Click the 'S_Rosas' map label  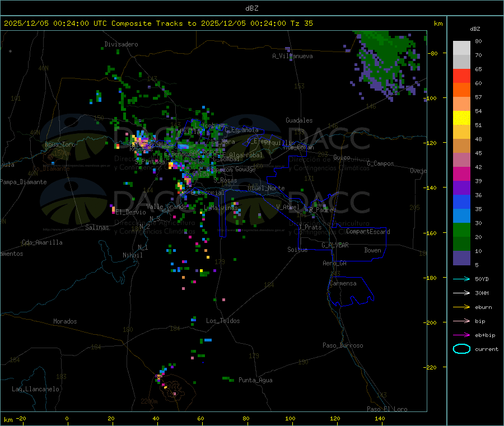225,181
